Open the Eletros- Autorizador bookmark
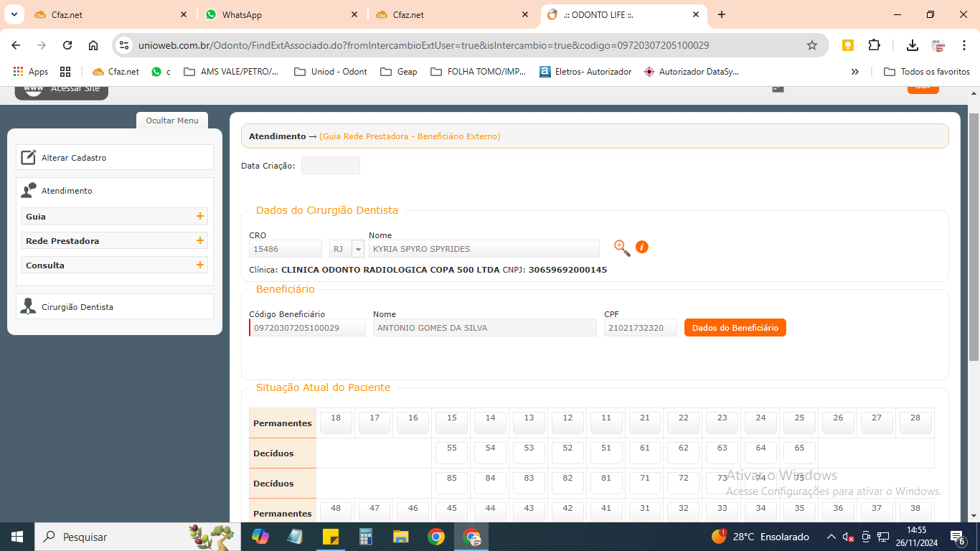Screen dimensions: 980x551 pos(585,72)
